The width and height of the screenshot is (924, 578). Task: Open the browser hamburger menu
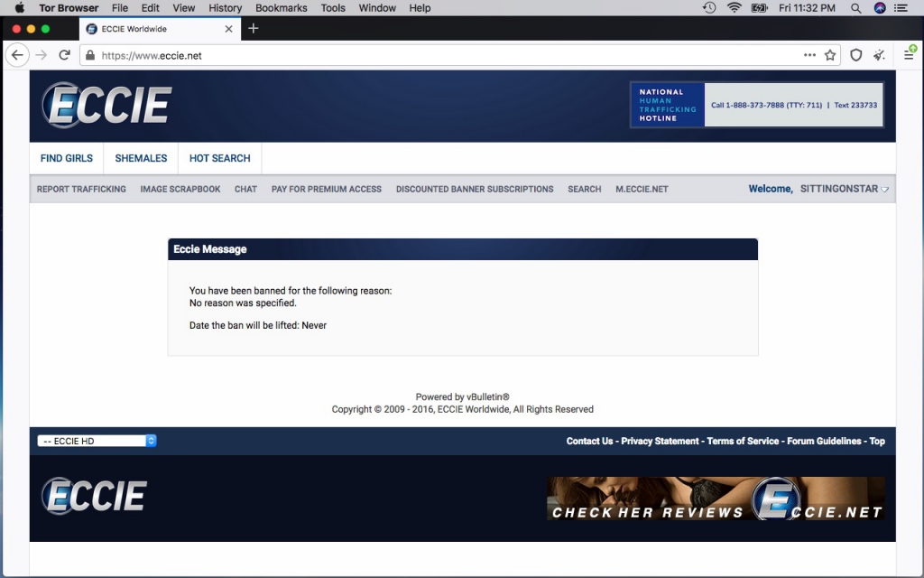910,55
